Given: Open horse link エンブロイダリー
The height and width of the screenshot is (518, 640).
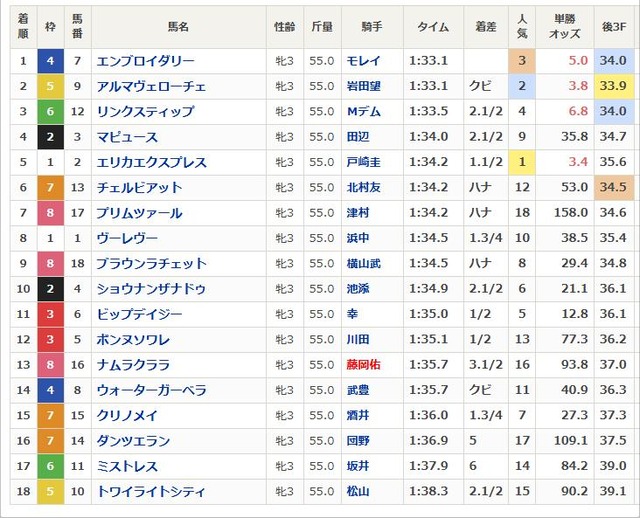Looking at the screenshot, I should tap(145, 61).
